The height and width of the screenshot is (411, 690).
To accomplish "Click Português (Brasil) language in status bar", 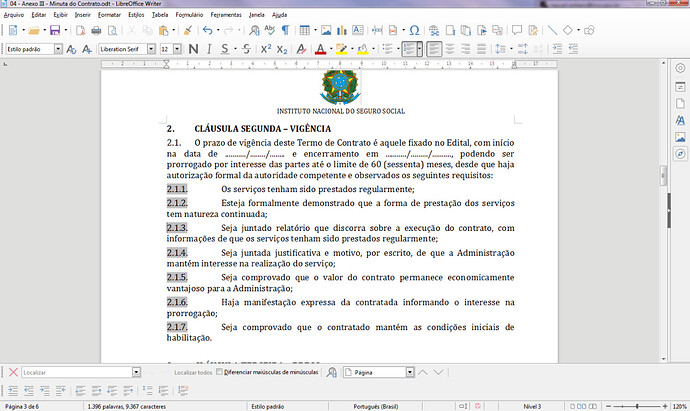I will 375,407.
